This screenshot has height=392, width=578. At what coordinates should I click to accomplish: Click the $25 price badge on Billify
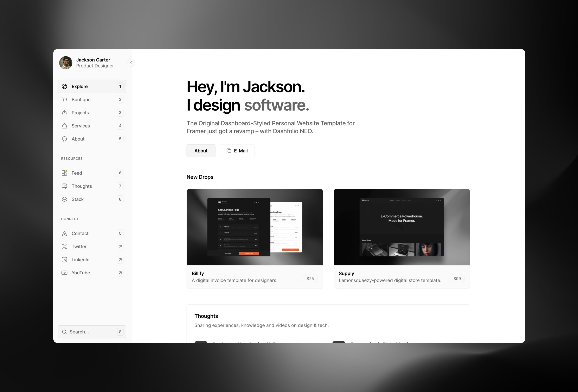310,279
